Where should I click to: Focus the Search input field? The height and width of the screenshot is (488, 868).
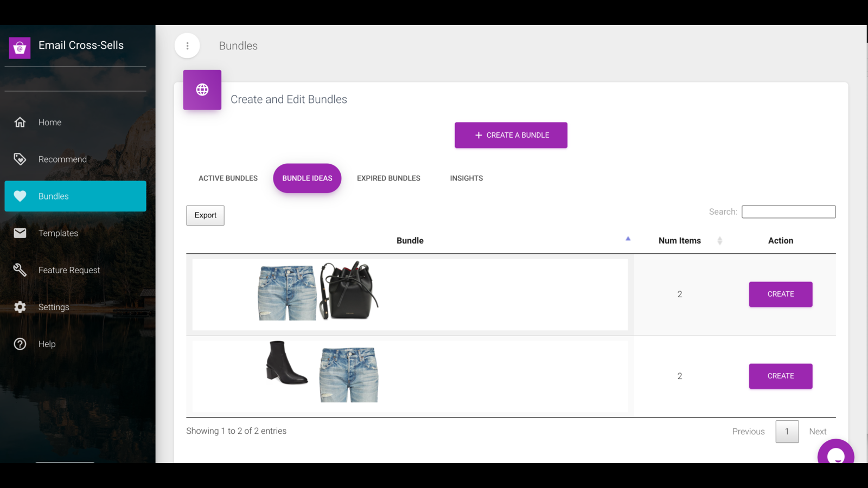point(788,212)
